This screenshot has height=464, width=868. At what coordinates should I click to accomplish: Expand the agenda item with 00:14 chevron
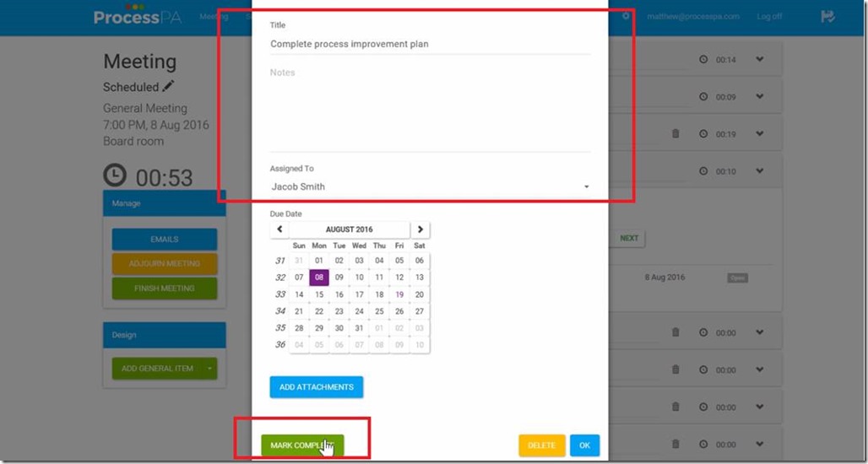tap(760, 59)
